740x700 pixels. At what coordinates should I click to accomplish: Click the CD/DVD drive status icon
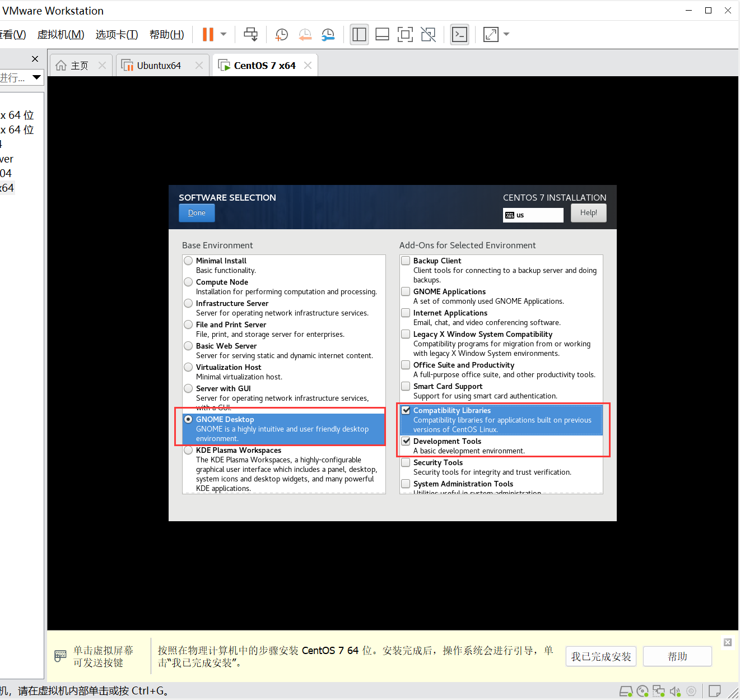pos(643,691)
